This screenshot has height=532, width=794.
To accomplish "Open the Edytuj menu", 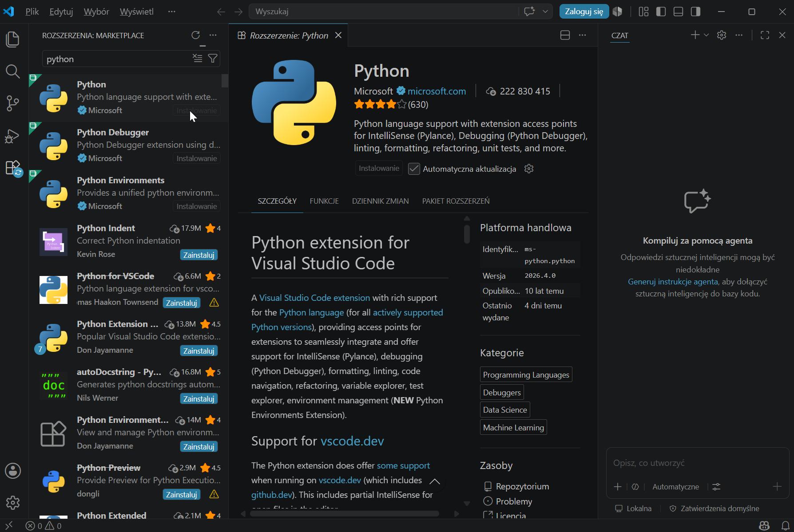I will [61, 12].
